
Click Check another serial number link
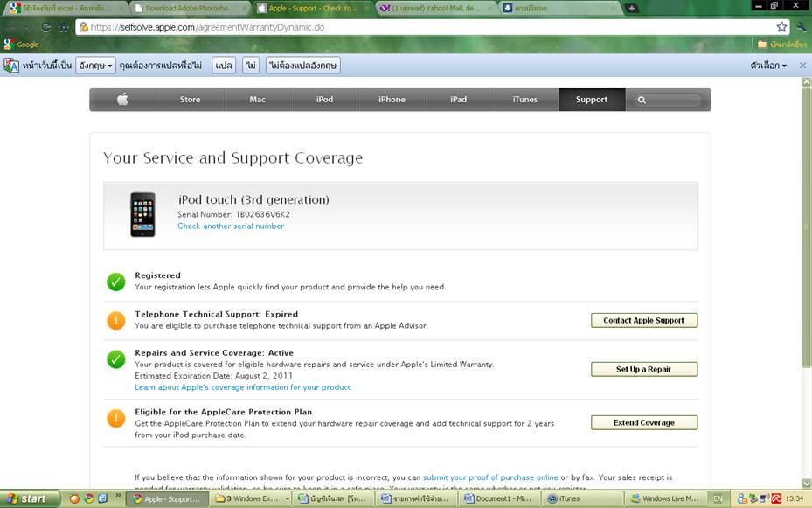tap(231, 226)
